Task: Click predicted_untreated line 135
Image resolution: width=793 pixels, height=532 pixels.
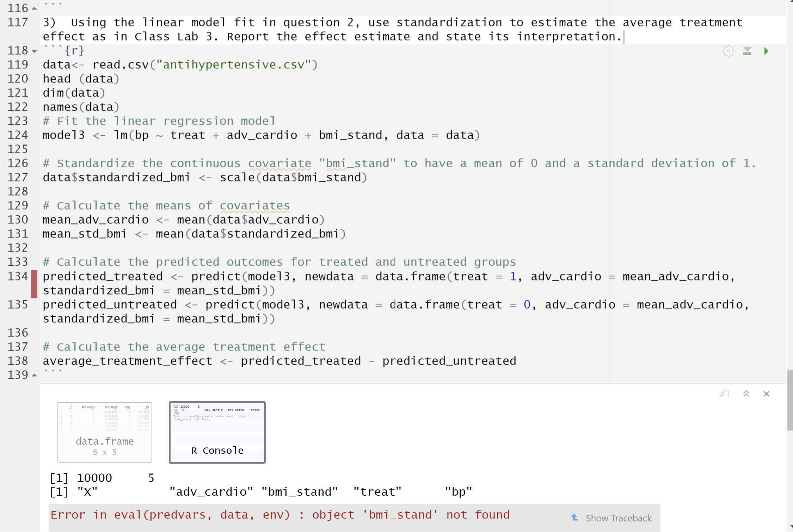Action: (x=396, y=312)
